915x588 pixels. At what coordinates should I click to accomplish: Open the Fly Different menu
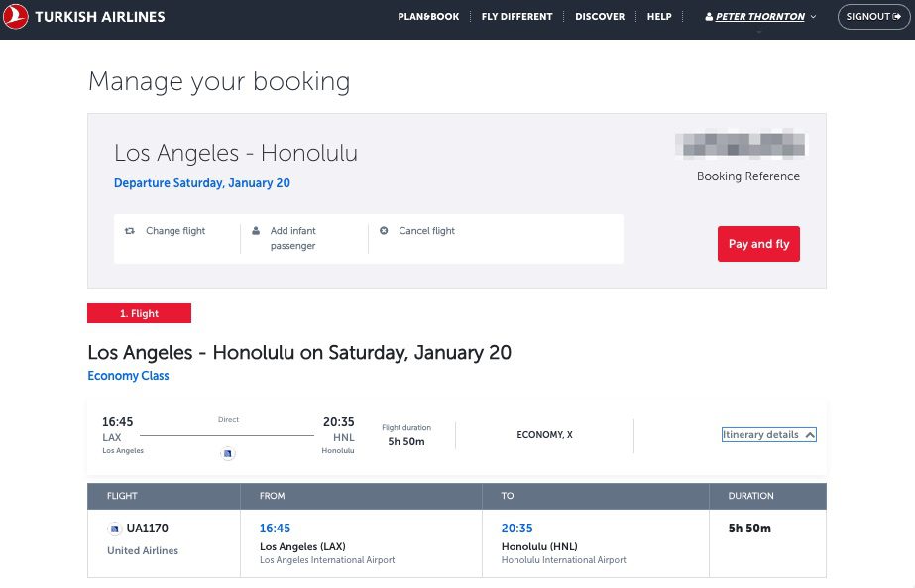click(x=516, y=17)
